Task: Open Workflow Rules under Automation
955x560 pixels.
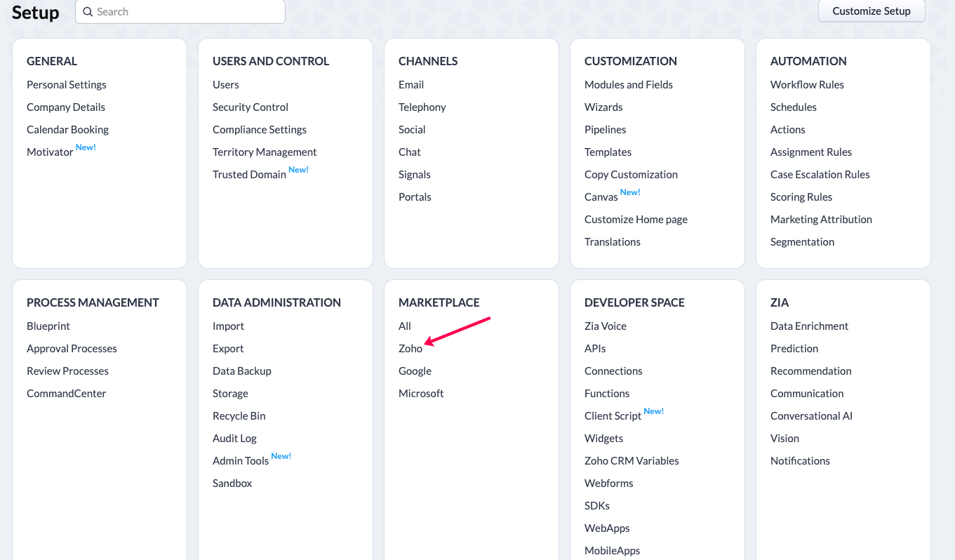Action: (807, 85)
